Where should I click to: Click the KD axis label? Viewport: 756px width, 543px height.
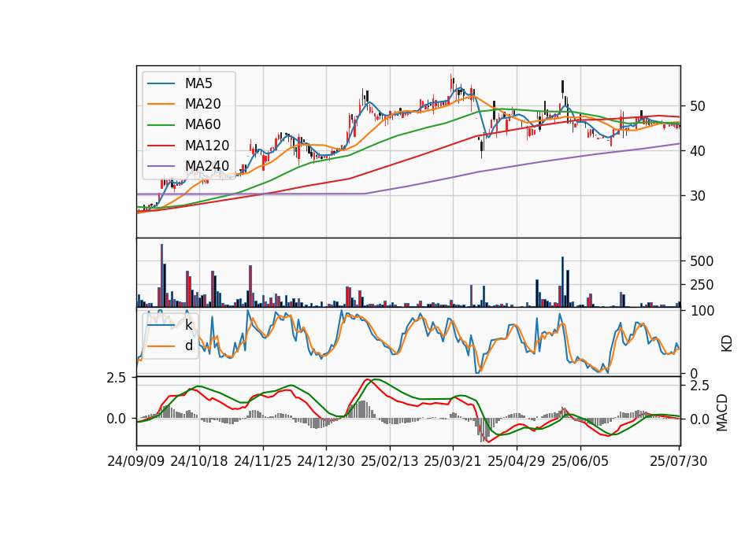click(727, 342)
